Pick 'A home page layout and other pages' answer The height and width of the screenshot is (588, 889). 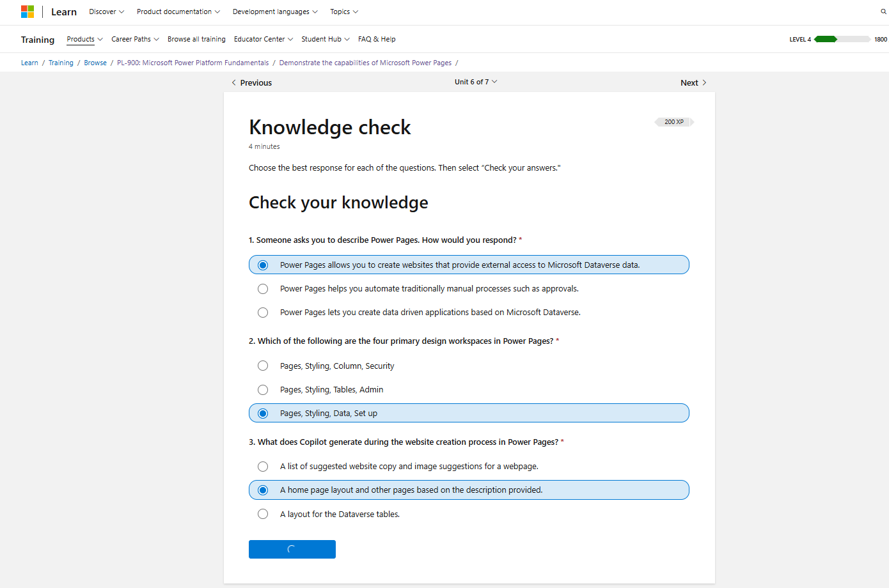(x=469, y=490)
